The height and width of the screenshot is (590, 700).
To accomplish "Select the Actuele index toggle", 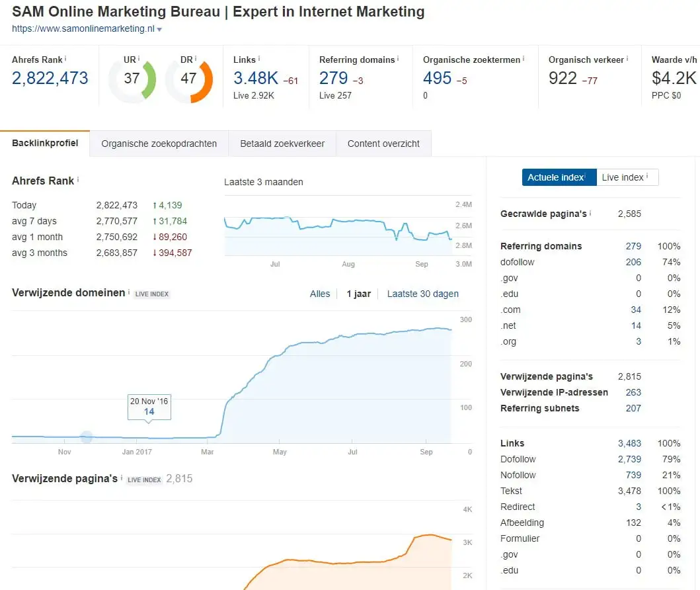I will tap(559, 177).
